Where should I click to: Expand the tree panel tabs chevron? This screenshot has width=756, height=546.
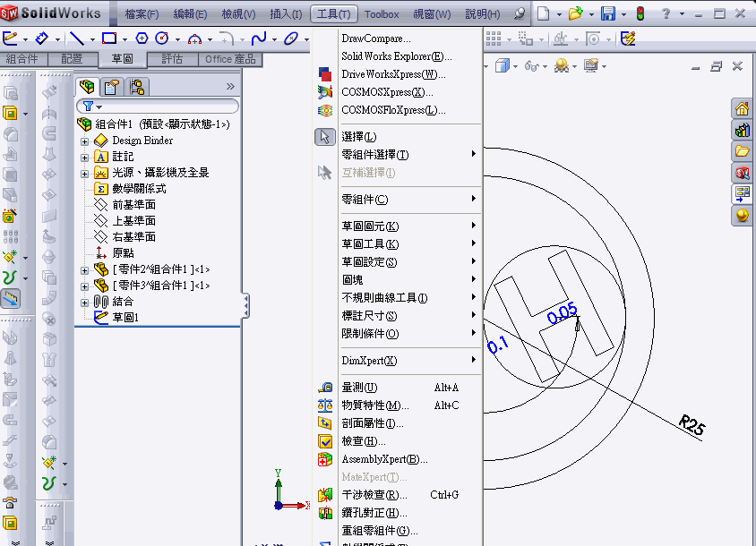(230, 86)
